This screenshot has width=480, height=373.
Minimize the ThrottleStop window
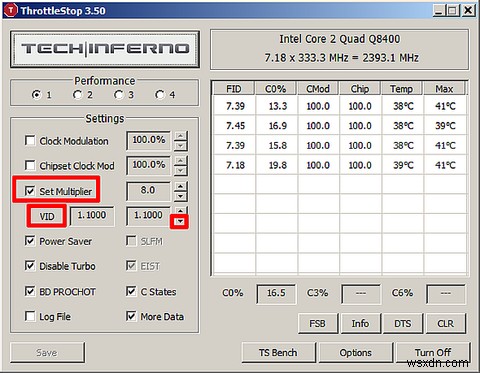[439, 11]
